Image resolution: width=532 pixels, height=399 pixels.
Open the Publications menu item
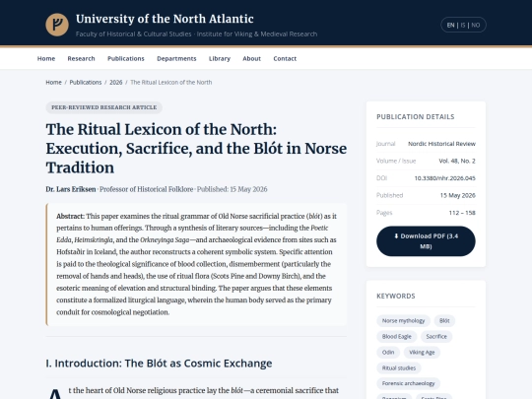[126, 58]
